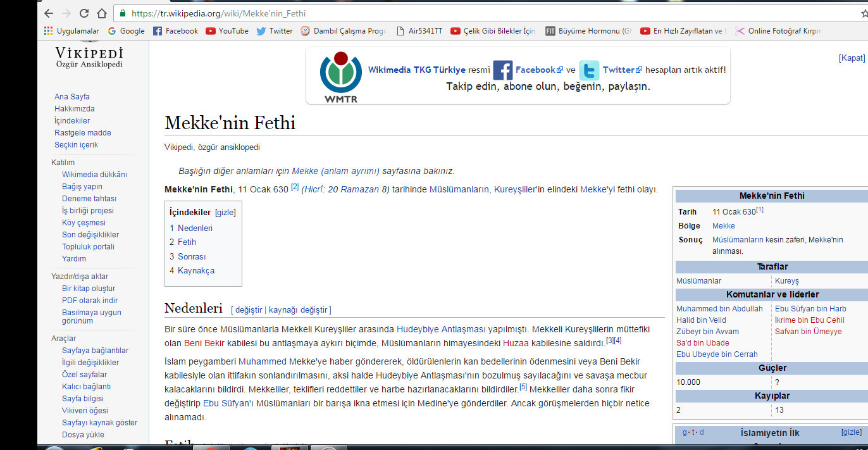Screen dimensions: 868x450
Task: Open the Büyüme Hormonu bookmark
Action: tap(588, 30)
